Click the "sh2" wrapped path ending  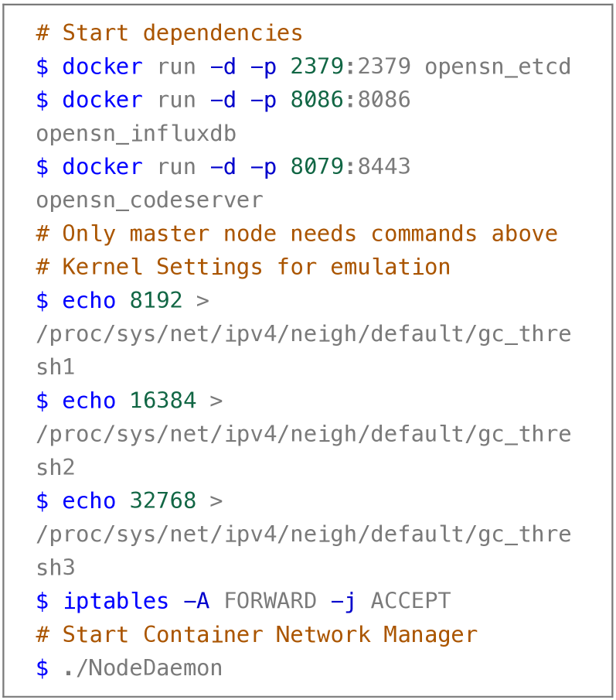(56, 468)
